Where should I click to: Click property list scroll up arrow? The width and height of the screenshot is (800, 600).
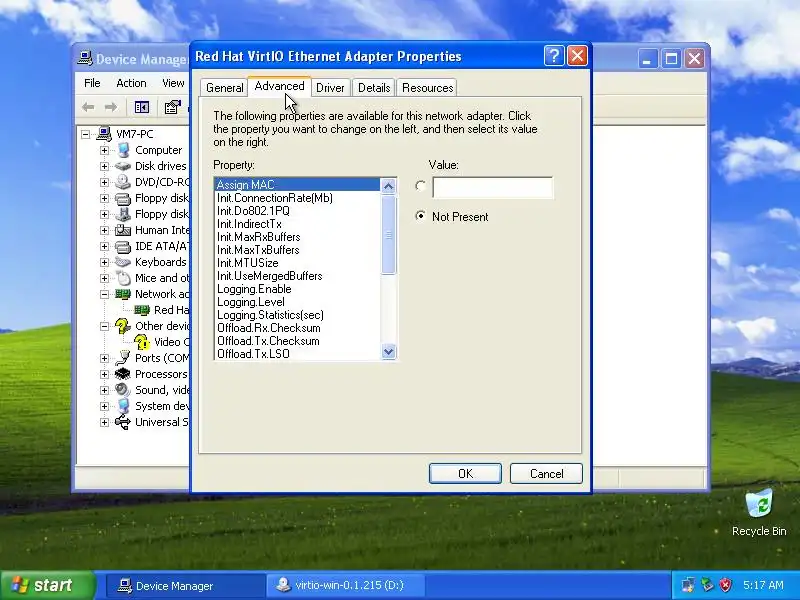point(388,186)
